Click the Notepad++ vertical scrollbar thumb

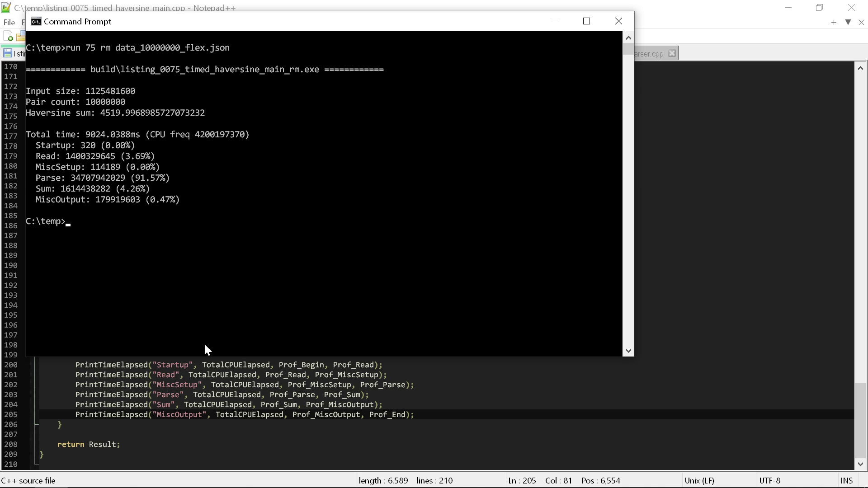[860, 420]
